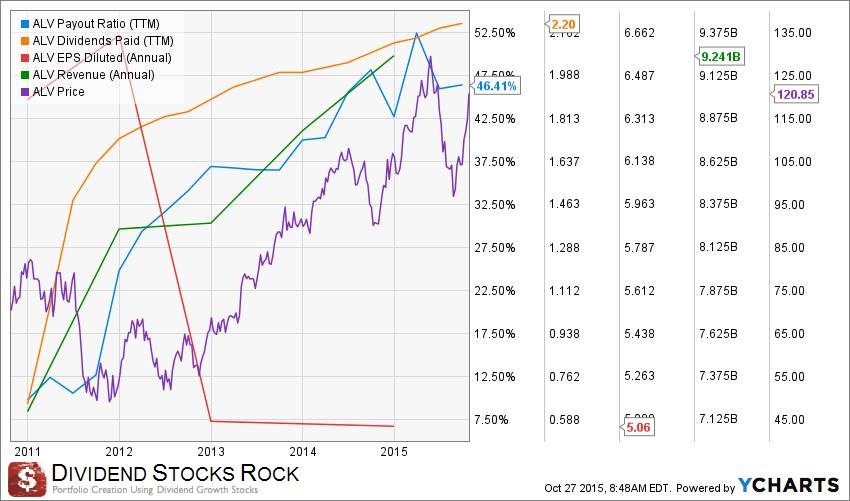Select the ALV Price legend label

[58, 92]
